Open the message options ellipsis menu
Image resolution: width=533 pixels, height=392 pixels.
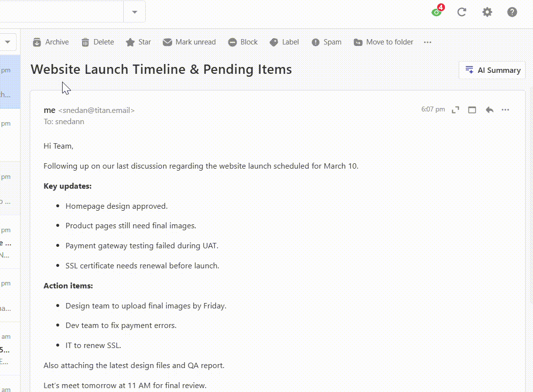pyautogui.click(x=506, y=109)
